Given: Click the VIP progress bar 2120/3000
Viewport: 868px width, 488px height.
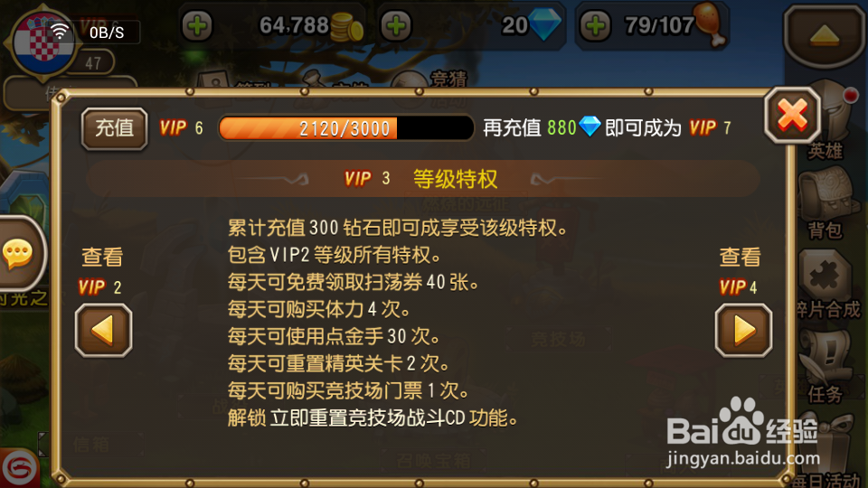Looking at the screenshot, I should [346, 128].
